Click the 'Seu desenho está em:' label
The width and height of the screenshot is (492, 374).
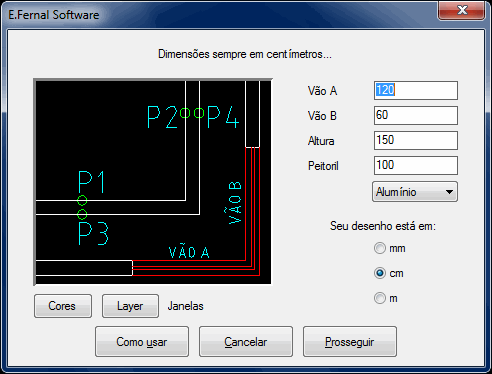383,226
